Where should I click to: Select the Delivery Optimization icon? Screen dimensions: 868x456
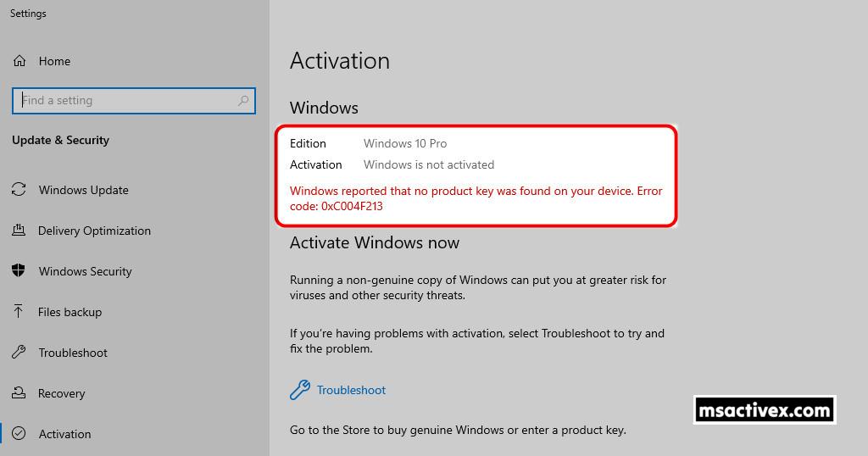19,231
